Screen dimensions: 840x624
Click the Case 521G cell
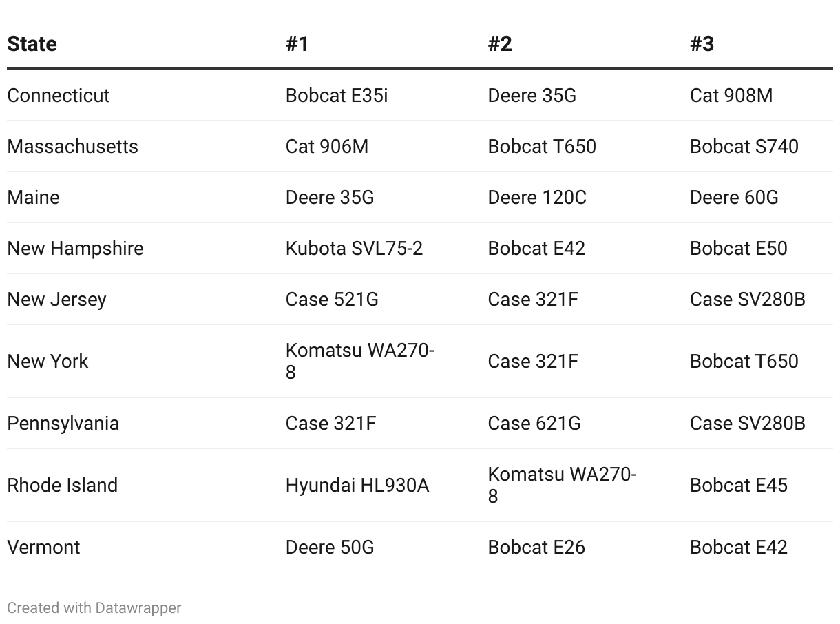(x=332, y=299)
